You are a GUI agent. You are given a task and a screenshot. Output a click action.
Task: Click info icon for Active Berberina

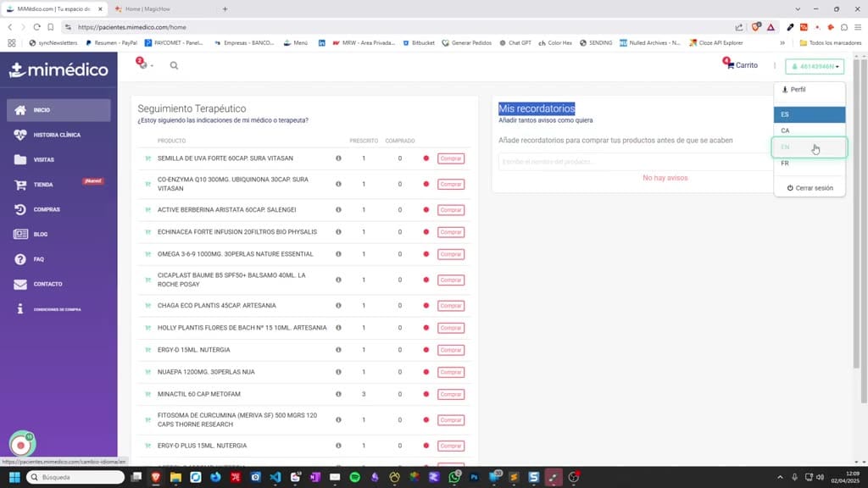click(338, 210)
